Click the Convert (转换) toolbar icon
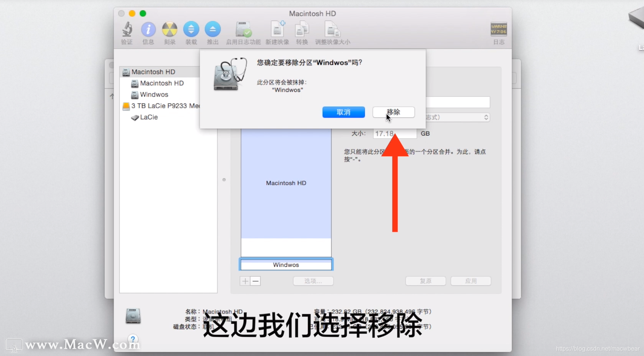The width and height of the screenshot is (644, 356). [302, 29]
